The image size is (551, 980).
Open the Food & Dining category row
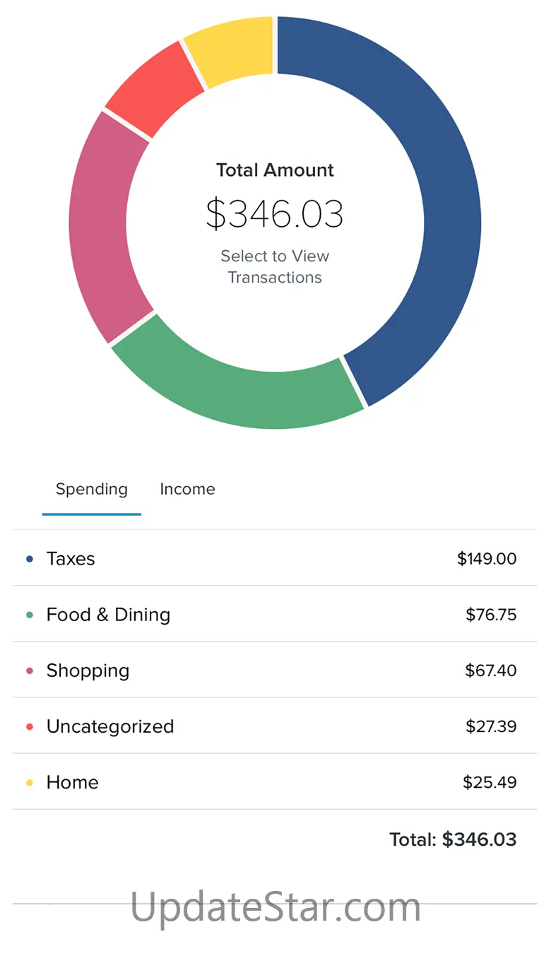(275, 614)
